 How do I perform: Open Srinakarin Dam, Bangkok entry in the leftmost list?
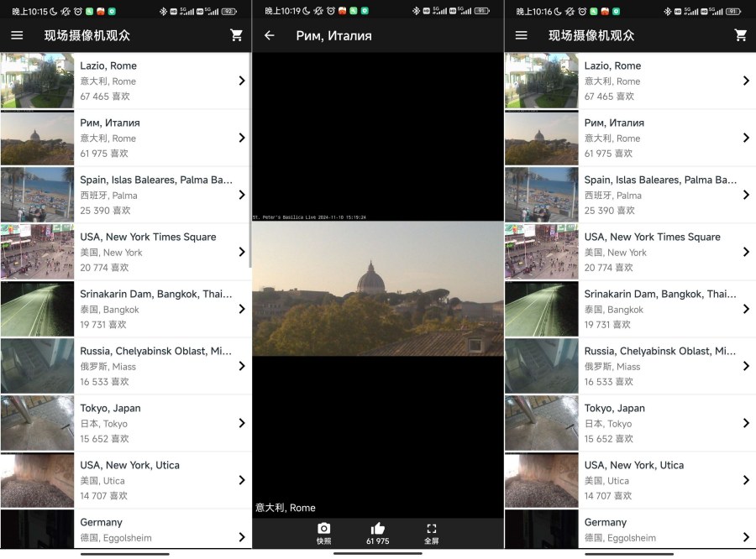click(x=155, y=309)
